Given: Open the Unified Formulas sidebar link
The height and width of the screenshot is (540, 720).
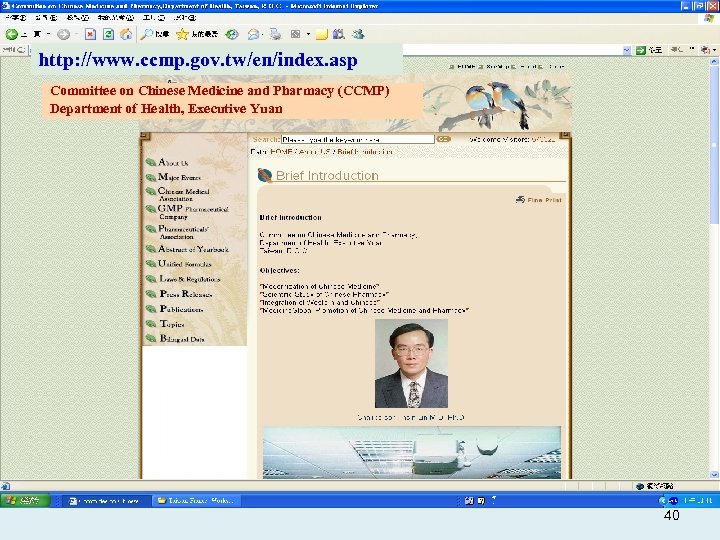Looking at the screenshot, I should click(185, 264).
